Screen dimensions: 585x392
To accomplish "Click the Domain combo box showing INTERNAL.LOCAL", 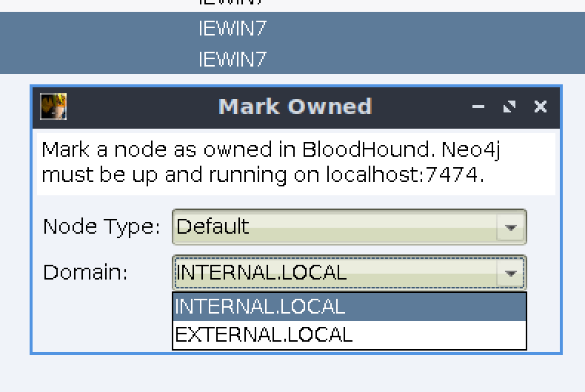I will (350, 273).
